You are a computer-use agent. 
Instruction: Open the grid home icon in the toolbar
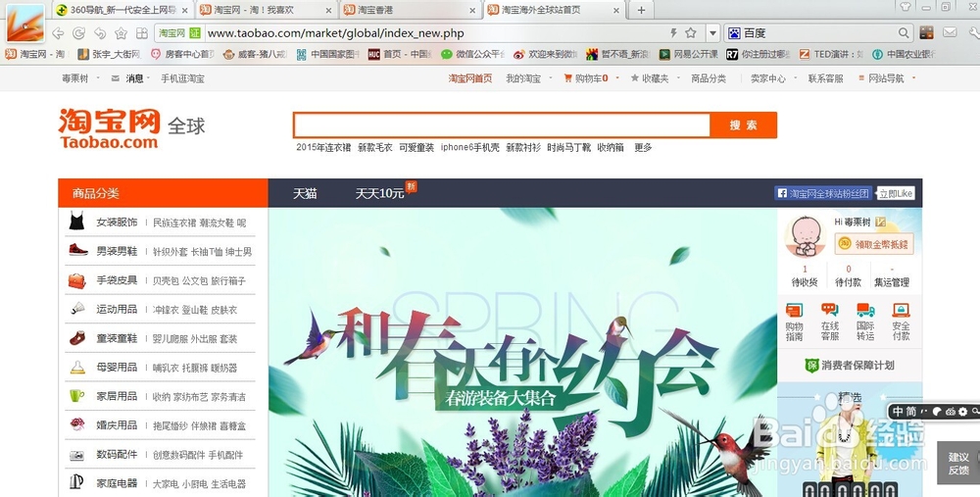click(x=142, y=33)
